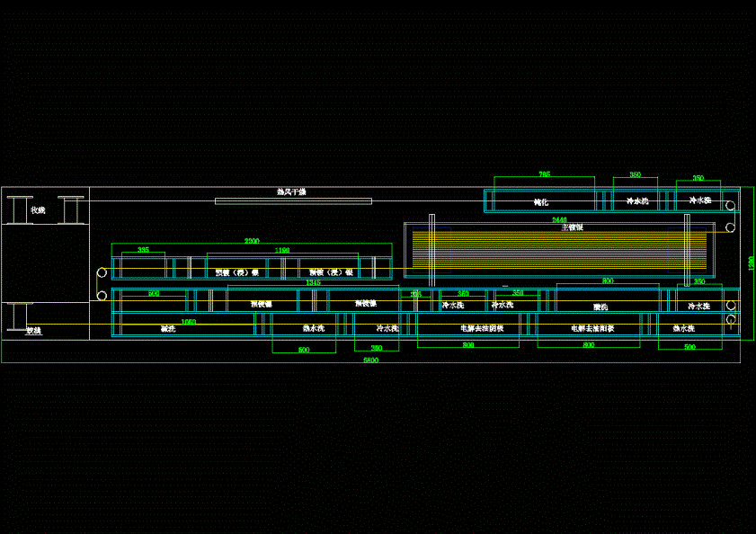Click the 收线 label near the spools
The image size is (756, 534).
38,210
